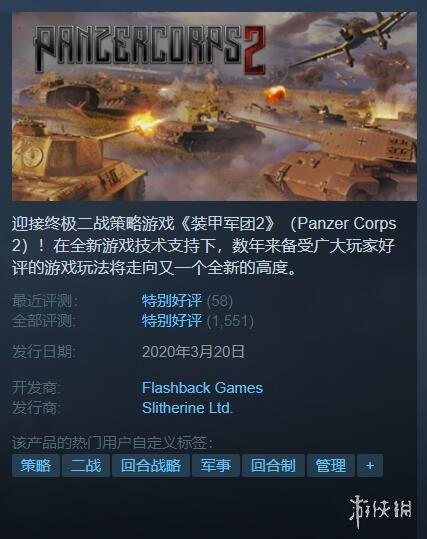
Task: Select the 管理 tag
Action: coord(331,465)
